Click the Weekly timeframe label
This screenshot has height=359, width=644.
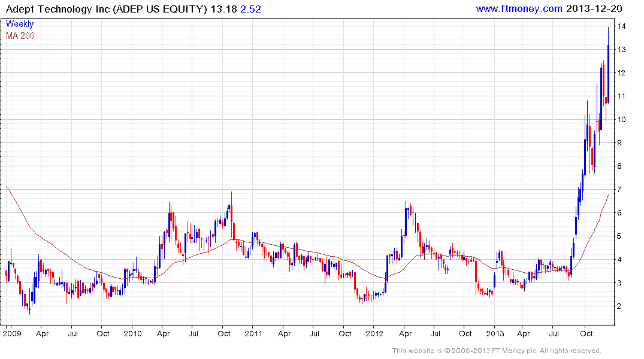click(x=19, y=24)
